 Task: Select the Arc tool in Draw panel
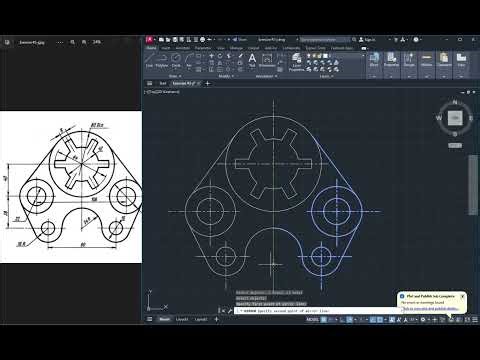[189, 60]
